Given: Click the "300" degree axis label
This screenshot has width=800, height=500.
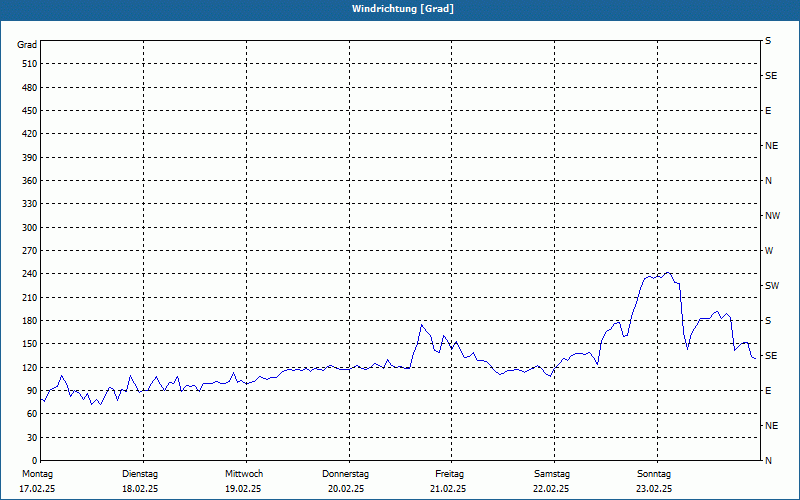Looking at the screenshot, I should pyautogui.click(x=30, y=228).
